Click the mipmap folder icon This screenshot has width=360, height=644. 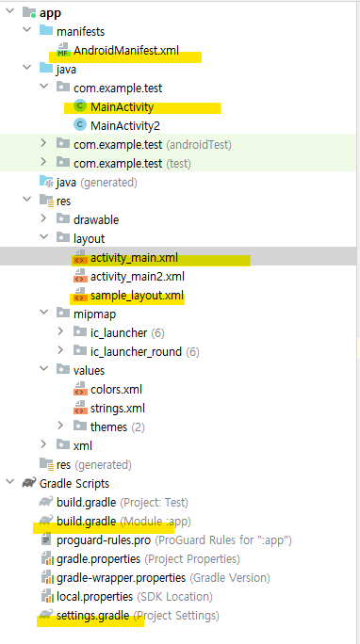coord(63,314)
